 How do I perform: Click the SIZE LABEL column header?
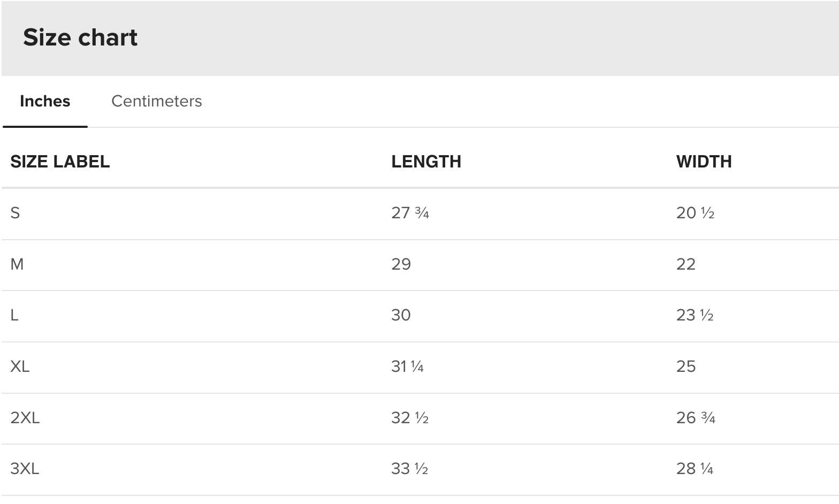click(x=60, y=162)
